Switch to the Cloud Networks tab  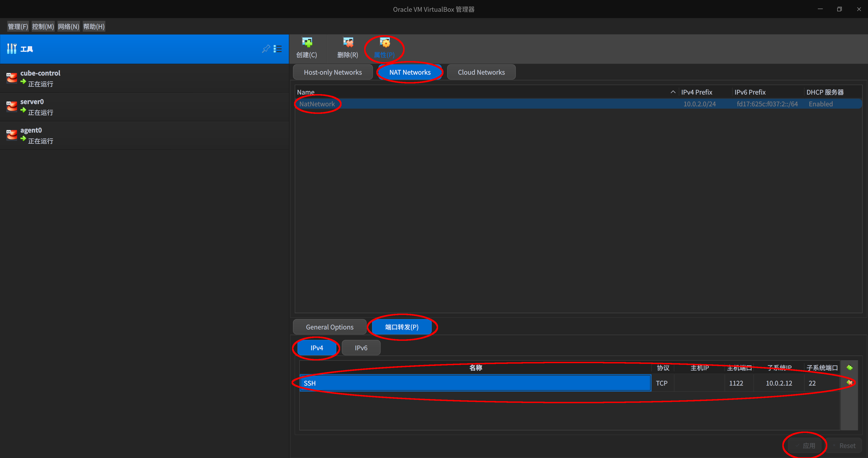pyautogui.click(x=481, y=72)
